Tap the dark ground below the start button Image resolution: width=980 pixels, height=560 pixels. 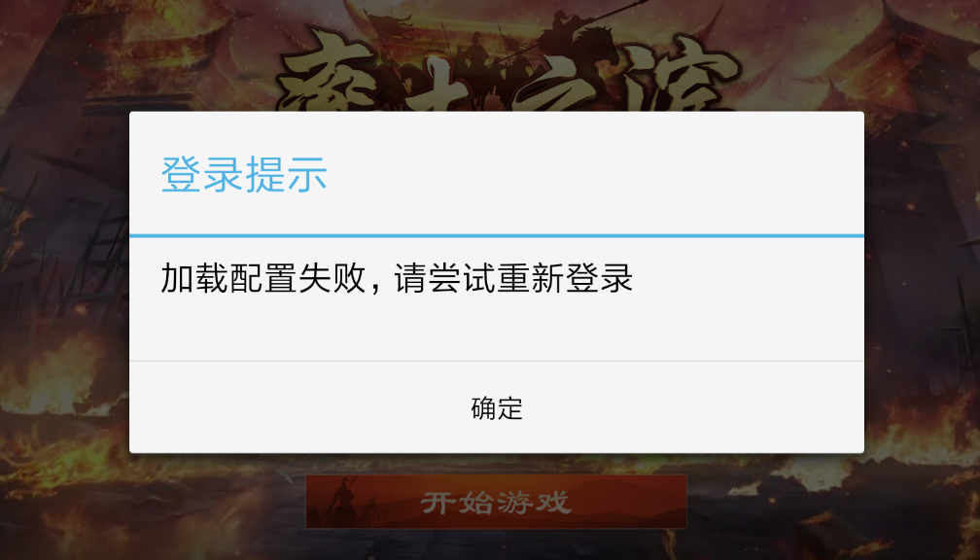(496, 545)
